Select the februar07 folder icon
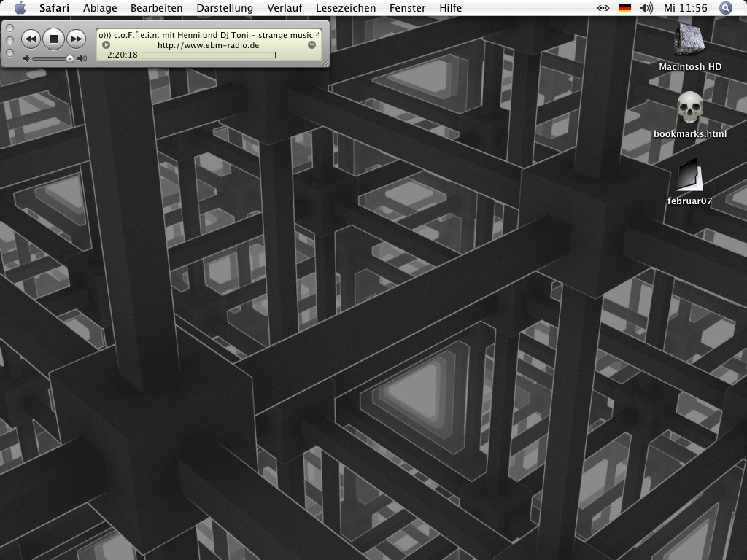Viewport: 747px width, 560px height. tap(689, 176)
